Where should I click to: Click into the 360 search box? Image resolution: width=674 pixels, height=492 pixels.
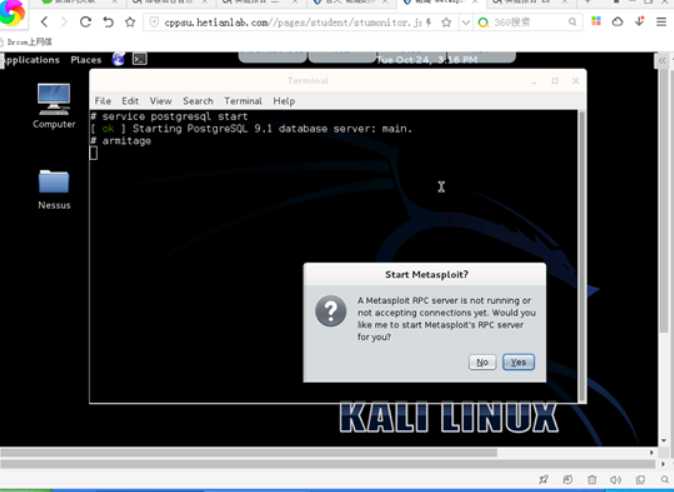tap(529, 21)
